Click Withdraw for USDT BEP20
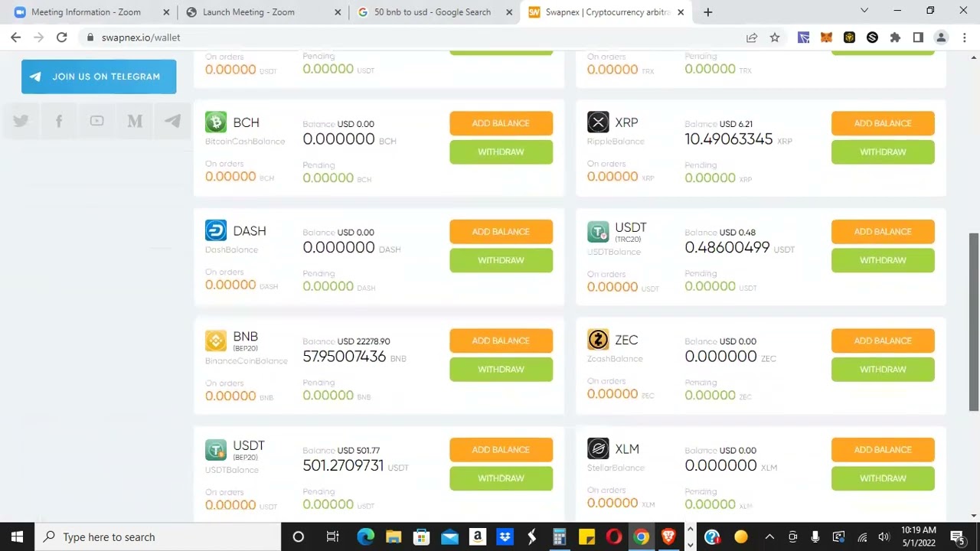Image resolution: width=980 pixels, height=551 pixels. (501, 478)
